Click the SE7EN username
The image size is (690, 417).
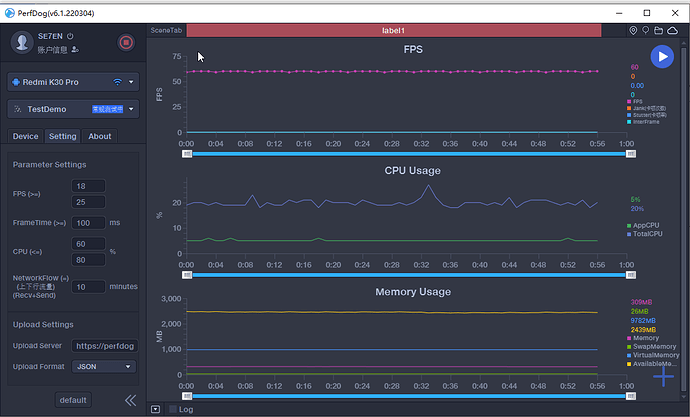coord(50,36)
